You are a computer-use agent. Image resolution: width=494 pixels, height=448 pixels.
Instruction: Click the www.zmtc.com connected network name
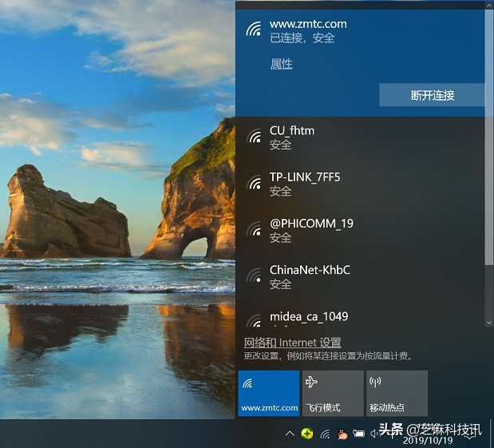[x=308, y=24]
